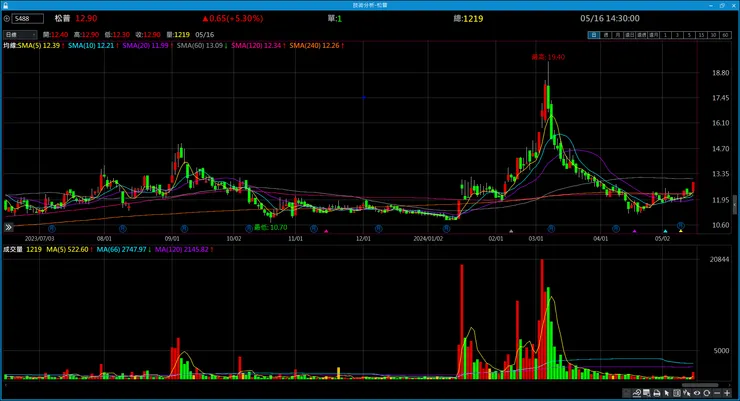Select the 5-minute timeframe button
Image resolution: width=740 pixels, height=401 pixels.
(x=689, y=35)
